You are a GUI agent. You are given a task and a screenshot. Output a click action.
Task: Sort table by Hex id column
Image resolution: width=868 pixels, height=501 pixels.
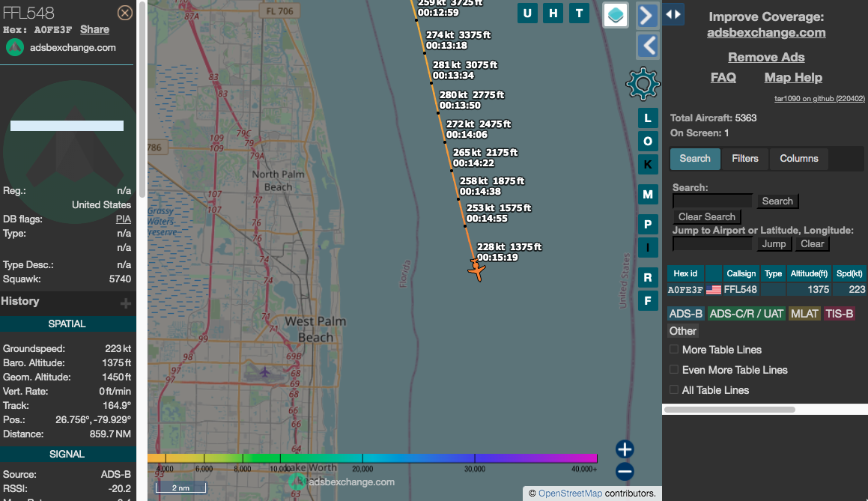(x=685, y=273)
